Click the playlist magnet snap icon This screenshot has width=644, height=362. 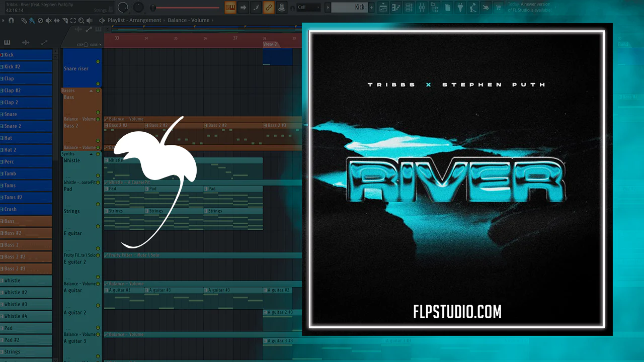pos(11,21)
